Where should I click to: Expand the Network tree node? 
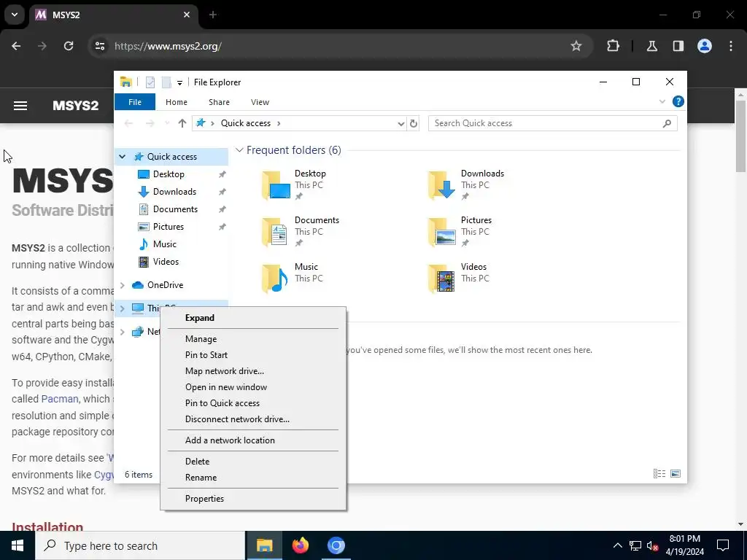click(x=123, y=332)
